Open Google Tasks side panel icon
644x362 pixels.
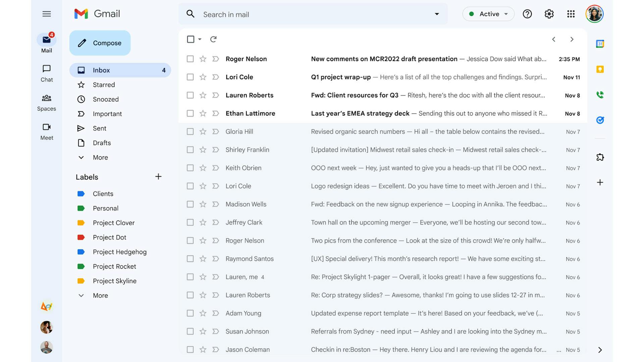pyautogui.click(x=600, y=120)
